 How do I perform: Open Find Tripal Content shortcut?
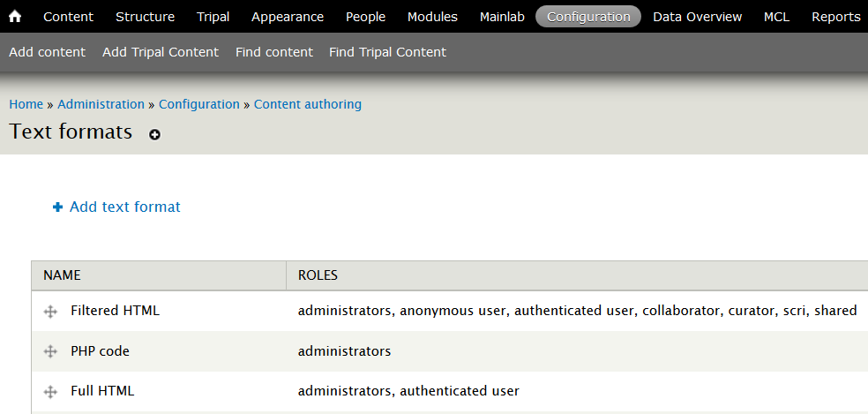pos(387,52)
